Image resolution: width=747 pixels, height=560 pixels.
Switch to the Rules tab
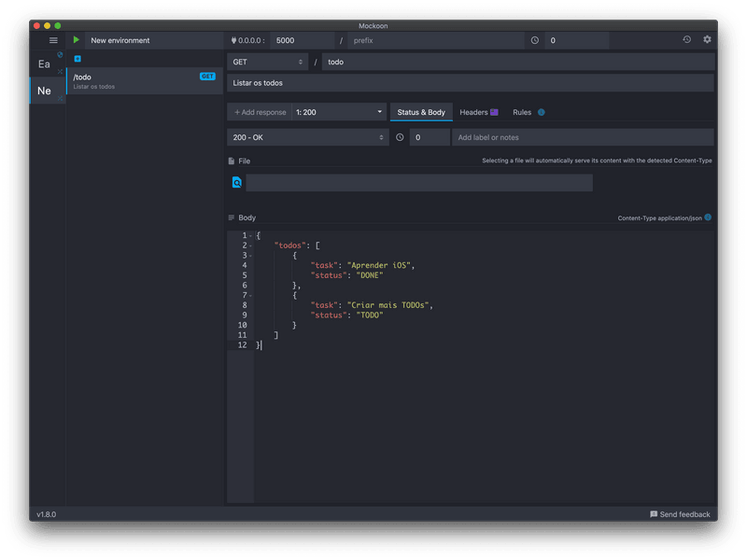point(522,112)
